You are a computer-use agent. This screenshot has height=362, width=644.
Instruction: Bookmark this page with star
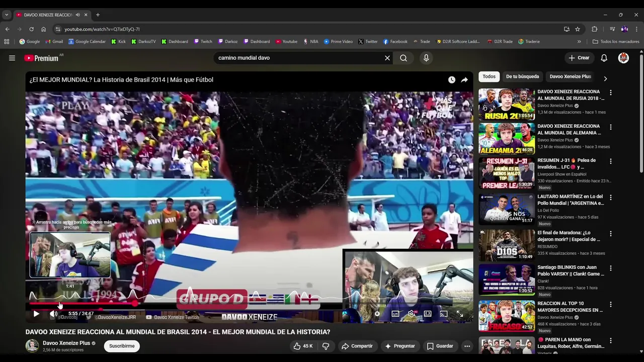click(578, 29)
